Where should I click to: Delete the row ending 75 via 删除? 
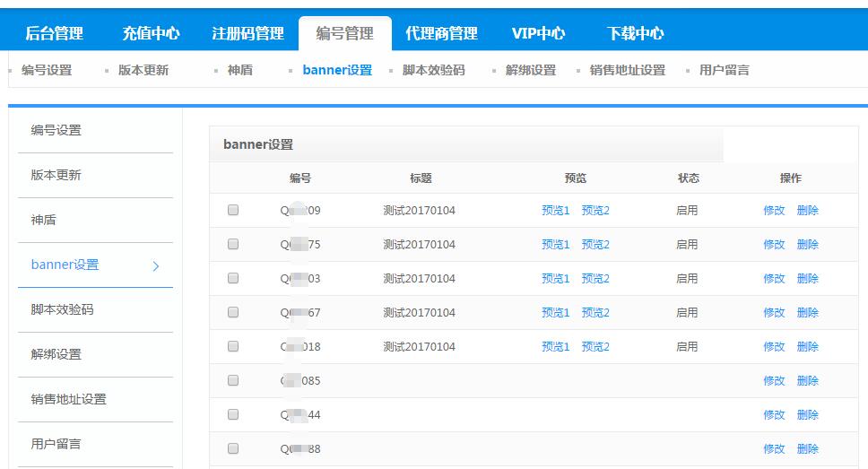[x=807, y=245]
